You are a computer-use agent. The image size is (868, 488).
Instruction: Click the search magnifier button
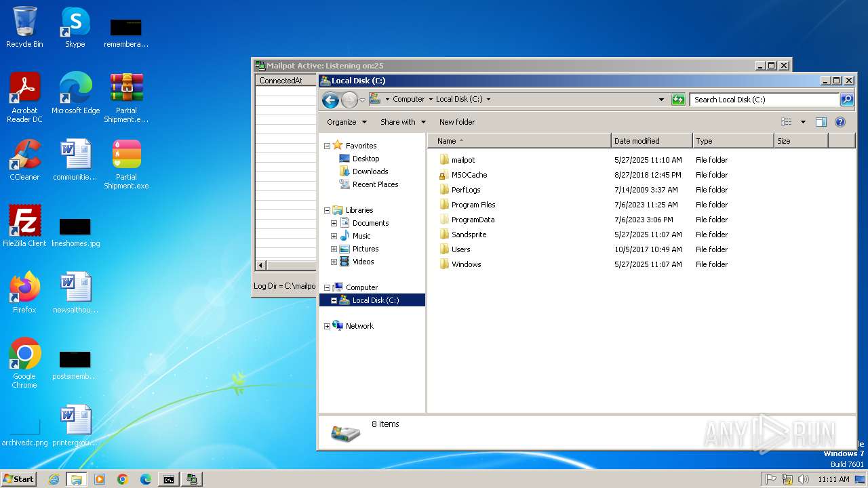[x=847, y=100]
